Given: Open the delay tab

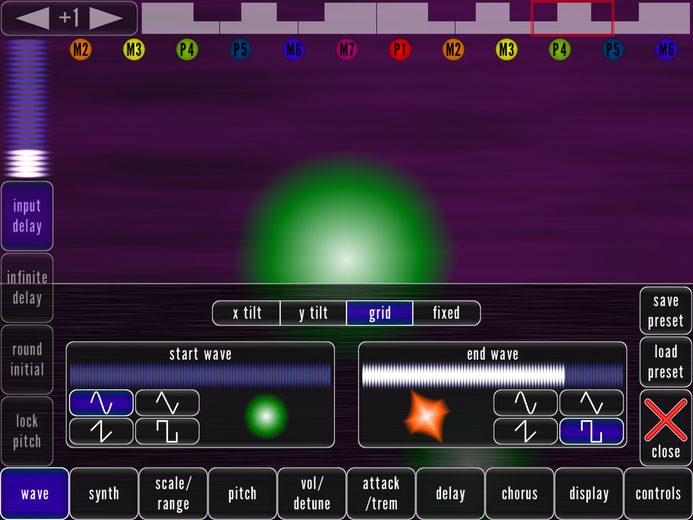Looking at the screenshot, I should pos(450,493).
